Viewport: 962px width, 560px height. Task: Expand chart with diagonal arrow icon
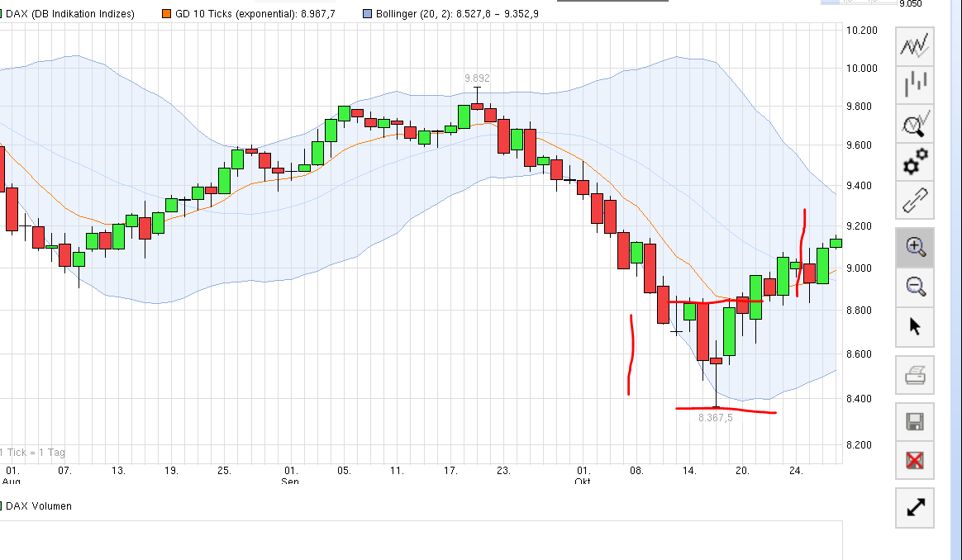915,507
